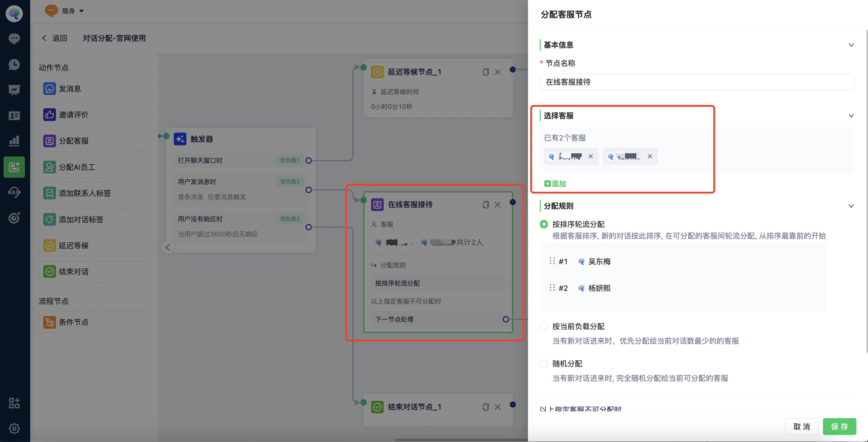This screenshot has width=868, height=442.
Task: Copy the 结束对话节点_1 node
Action: [x=486, y=407]
